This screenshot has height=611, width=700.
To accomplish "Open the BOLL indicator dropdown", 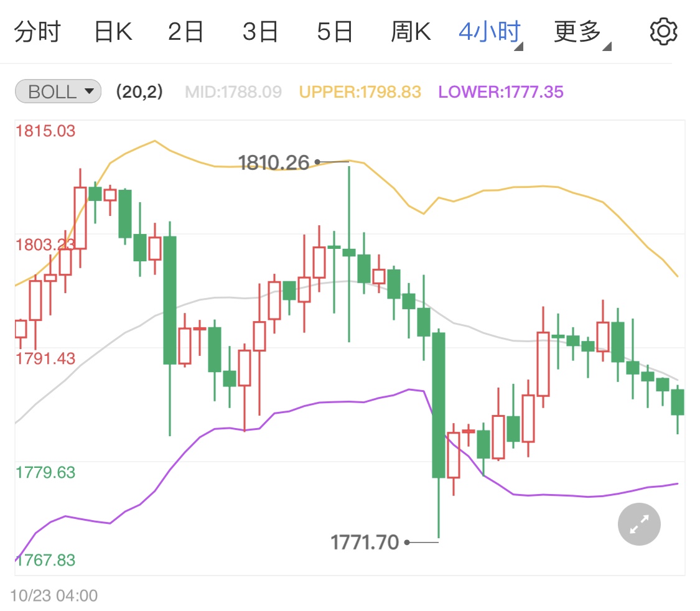I will point(58,91).
